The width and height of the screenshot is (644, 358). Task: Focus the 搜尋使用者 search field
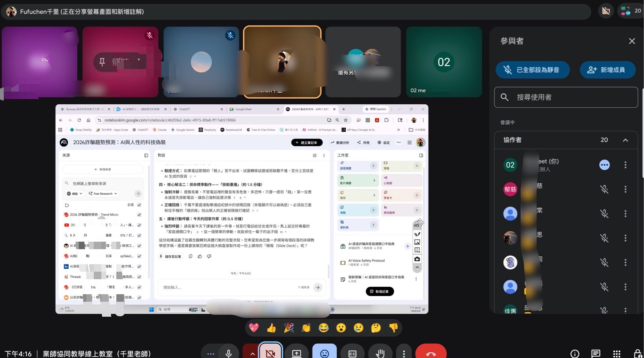click(566, 97)
